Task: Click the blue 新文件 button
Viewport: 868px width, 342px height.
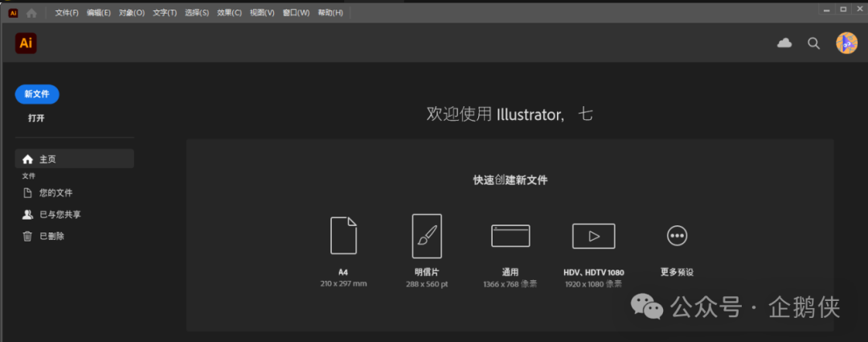Action: click(37, 94)
